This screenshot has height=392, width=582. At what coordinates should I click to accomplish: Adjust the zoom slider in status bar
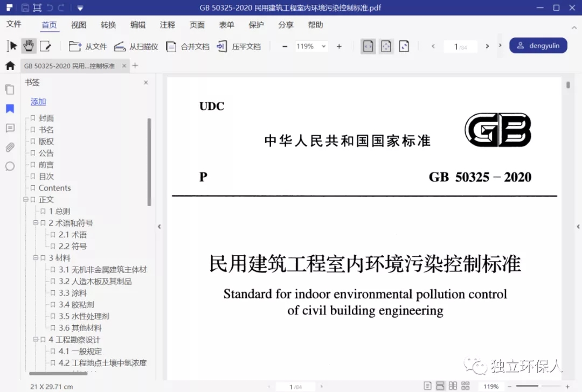(541, 386)
